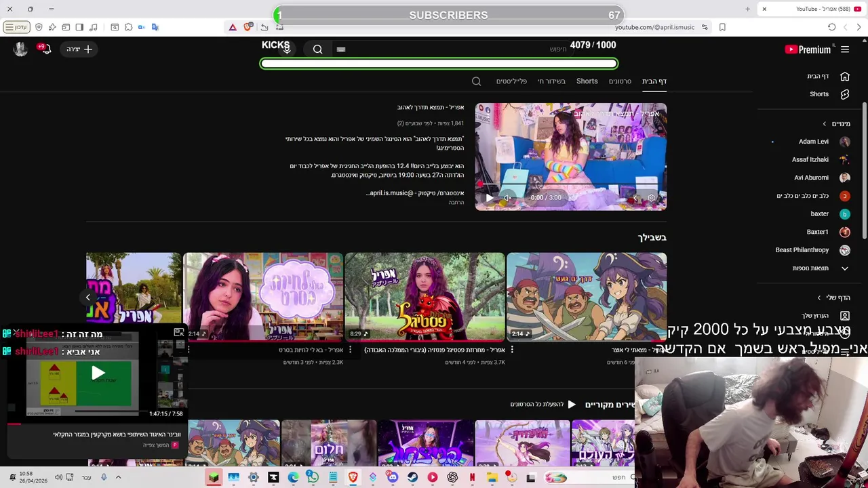The height and width of the screenshot is (488, 868).
Task: Play the featured video in the player
Action: tap(490, 198)
